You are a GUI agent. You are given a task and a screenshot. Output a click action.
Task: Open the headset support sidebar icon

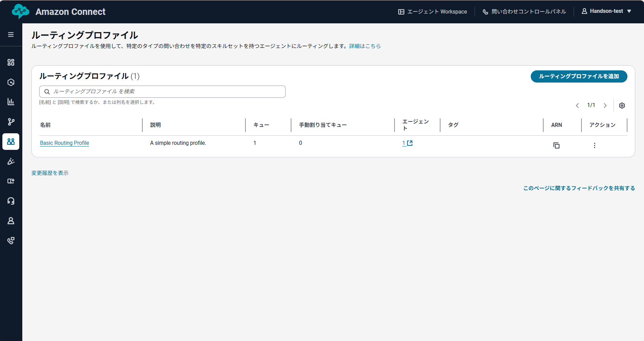point(11,201)
